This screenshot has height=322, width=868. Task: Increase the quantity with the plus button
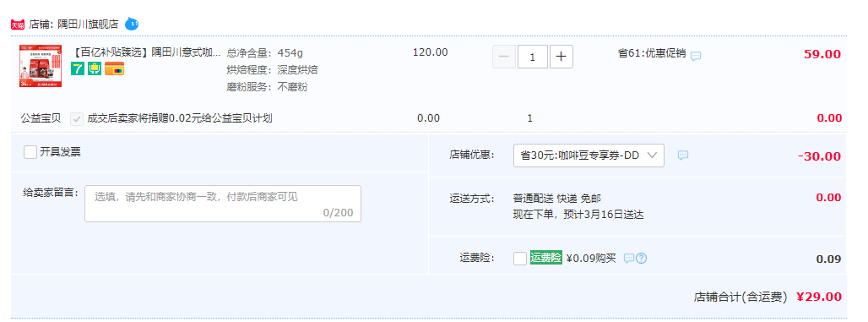click(561, 57)
